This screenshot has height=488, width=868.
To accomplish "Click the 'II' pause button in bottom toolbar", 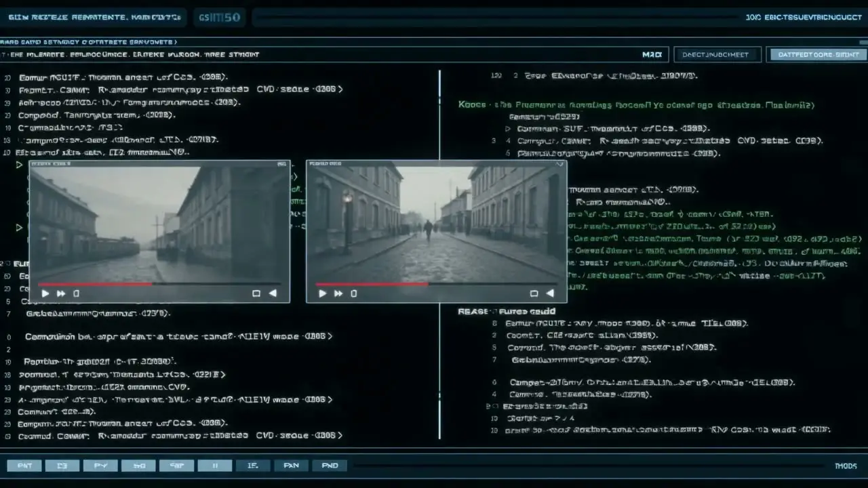I will click(215, 466).
